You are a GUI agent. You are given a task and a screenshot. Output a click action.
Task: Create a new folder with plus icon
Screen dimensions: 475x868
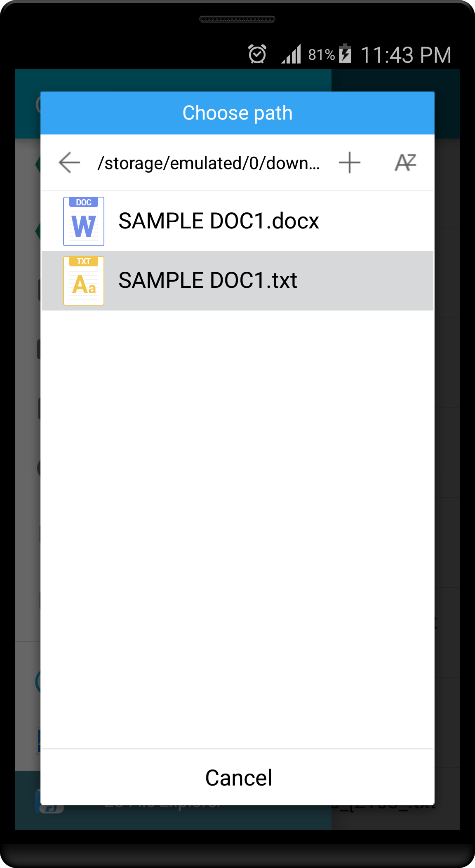(x=350, y=162)
